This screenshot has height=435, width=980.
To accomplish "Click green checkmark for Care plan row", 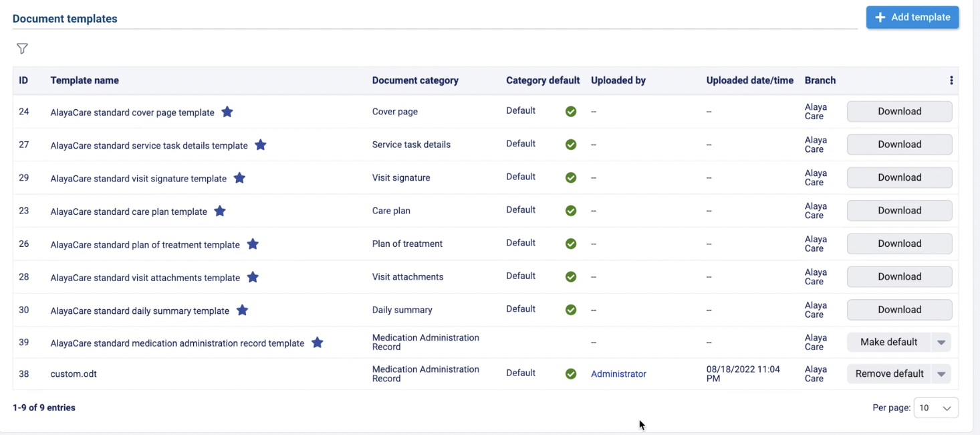I will [x=571, y=211].
